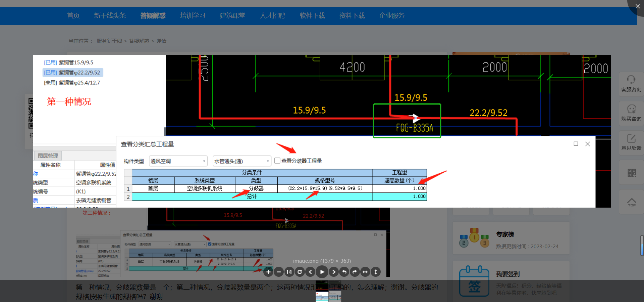
Task: Open the 专家榜 heading link
Action: tap(505, 234)
